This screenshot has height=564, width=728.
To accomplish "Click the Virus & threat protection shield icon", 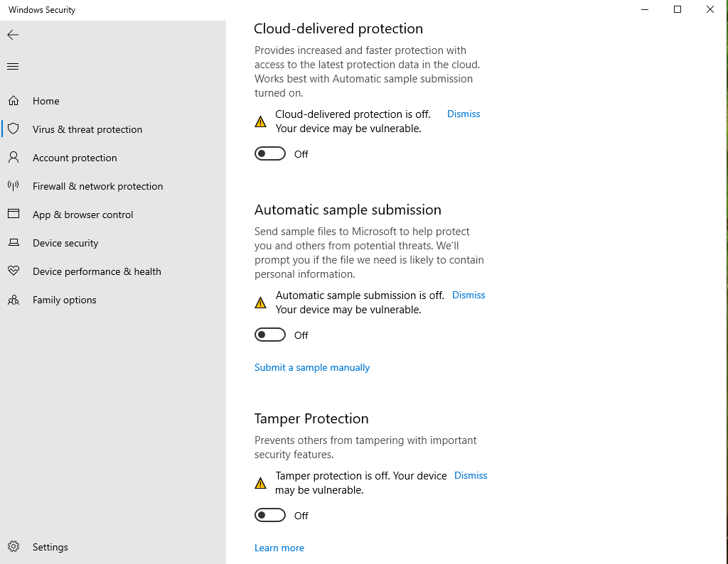I will [14, 129].
